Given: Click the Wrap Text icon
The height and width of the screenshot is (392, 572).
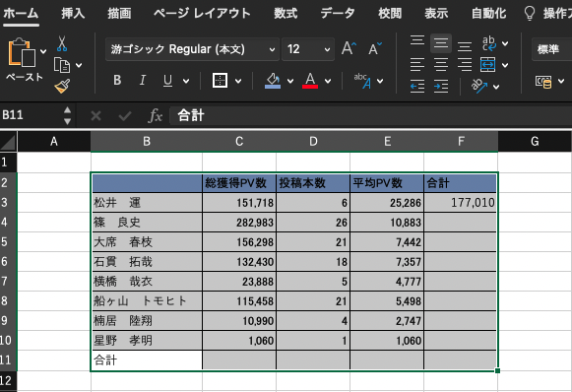Looking at the screenshot, I should coord(489,43).
